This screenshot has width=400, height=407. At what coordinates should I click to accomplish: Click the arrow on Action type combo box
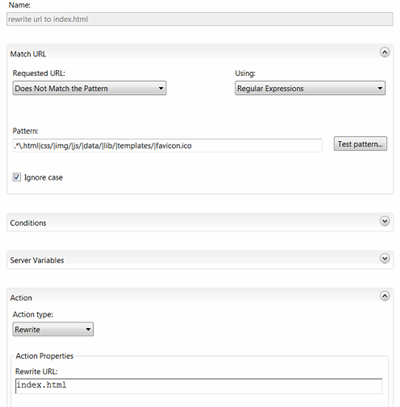pyautogui.click(x=88, y=329)
